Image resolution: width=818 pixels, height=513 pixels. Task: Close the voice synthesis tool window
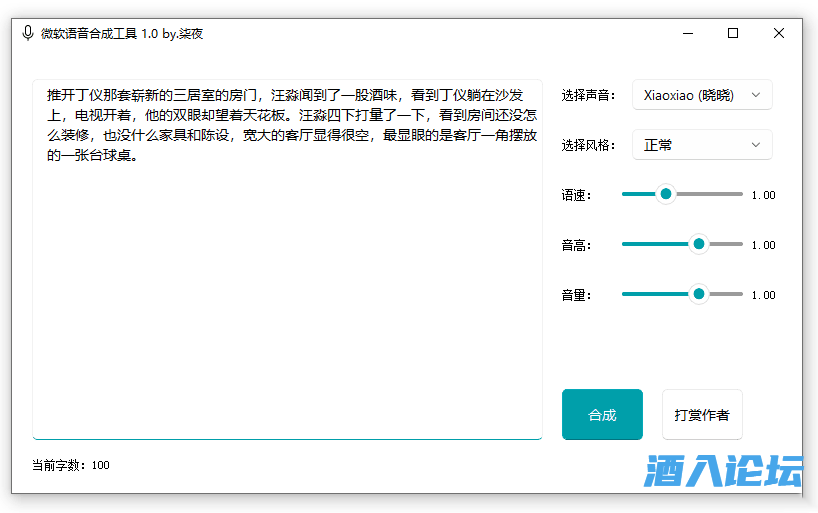pyautogui.click(x=779, y=33)
